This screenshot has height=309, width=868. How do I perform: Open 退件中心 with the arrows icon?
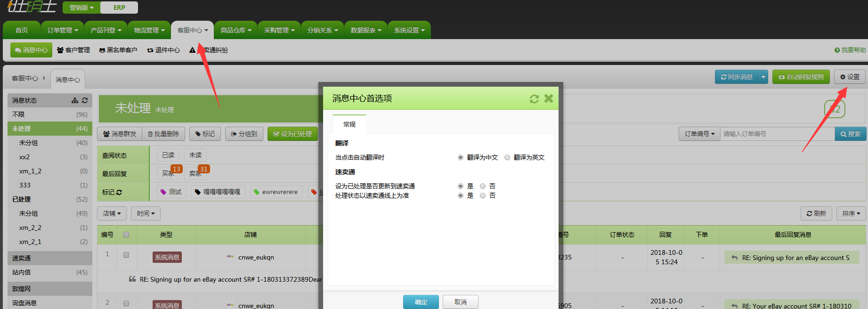163,50
